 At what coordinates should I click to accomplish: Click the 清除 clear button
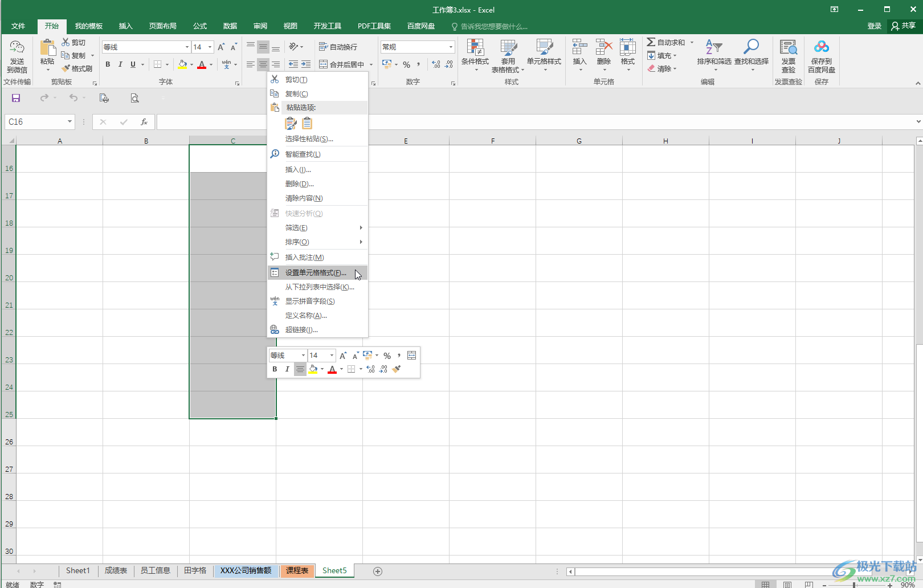click(x=661, y=69)
